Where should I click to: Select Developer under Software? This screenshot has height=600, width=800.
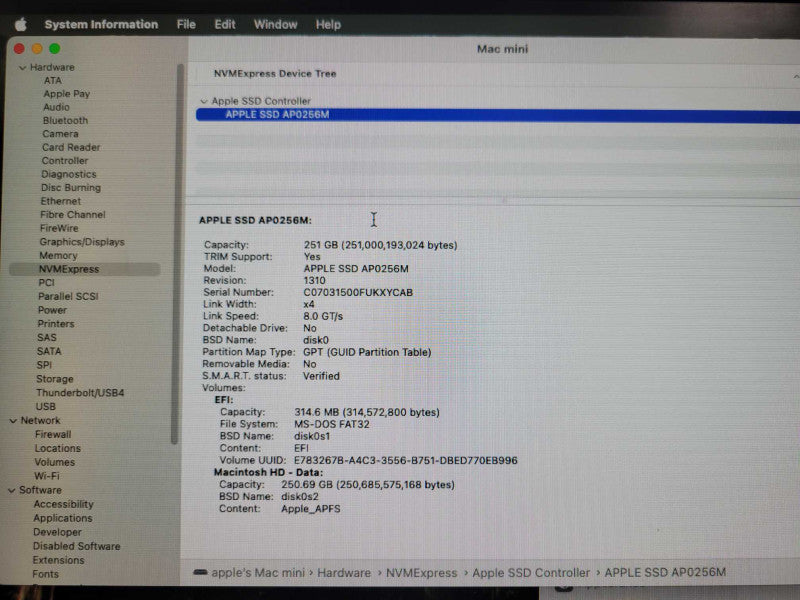pyautogui.click(x=57, y=532)
